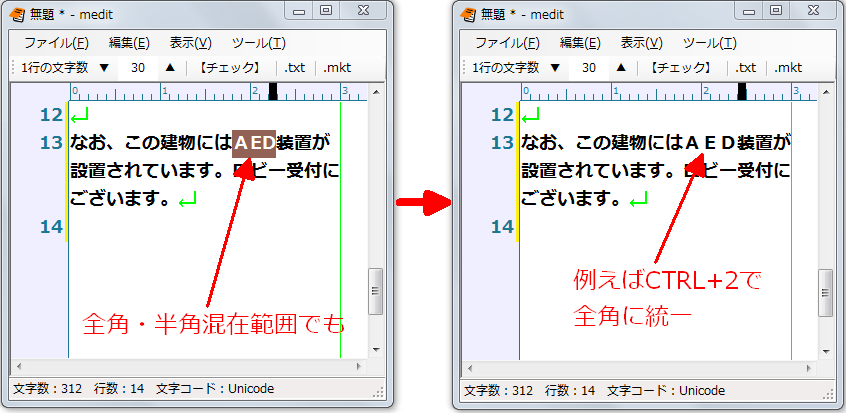Screen dimensions: 846x413
Task: Click medit app icon in left title bar
Action: click(x=17, y=15)
